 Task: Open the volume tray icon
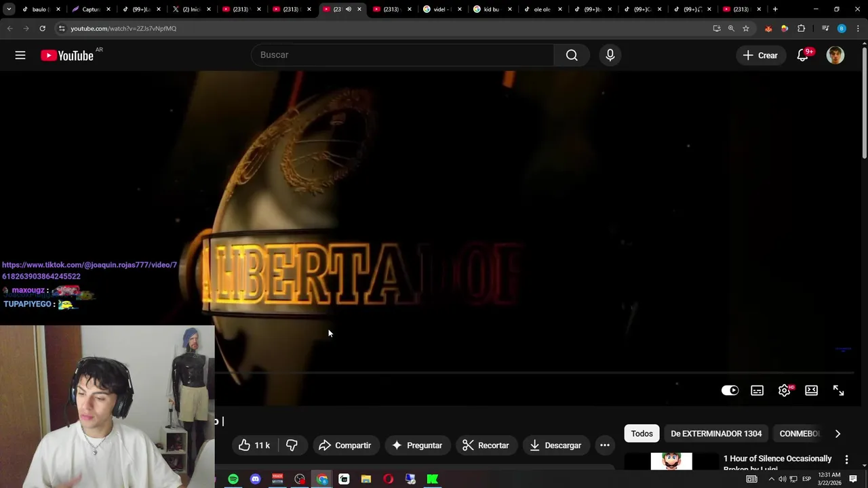click(x=782, y=479)
